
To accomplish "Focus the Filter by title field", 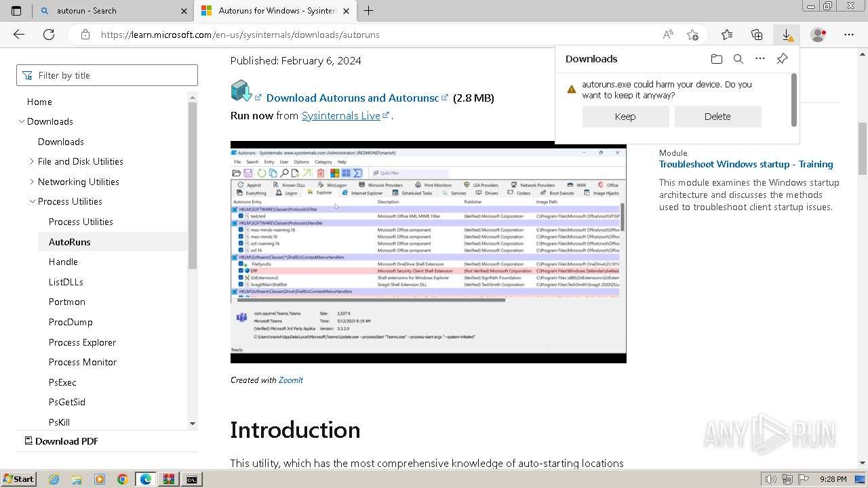I will point(107,75).
